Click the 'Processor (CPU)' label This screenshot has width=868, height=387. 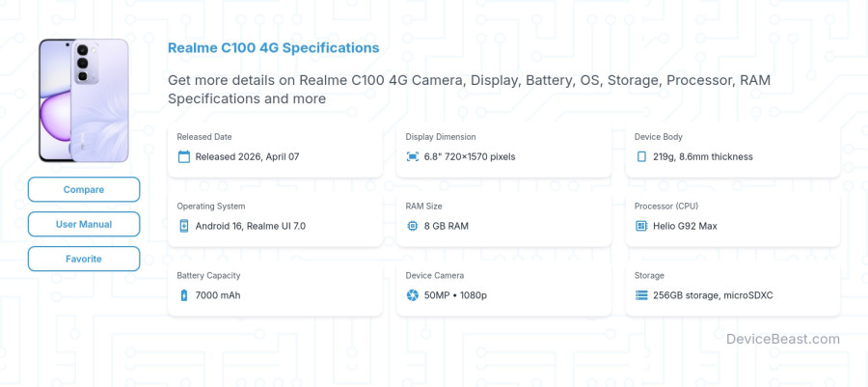pyautogui.click(x=665, y=206)
